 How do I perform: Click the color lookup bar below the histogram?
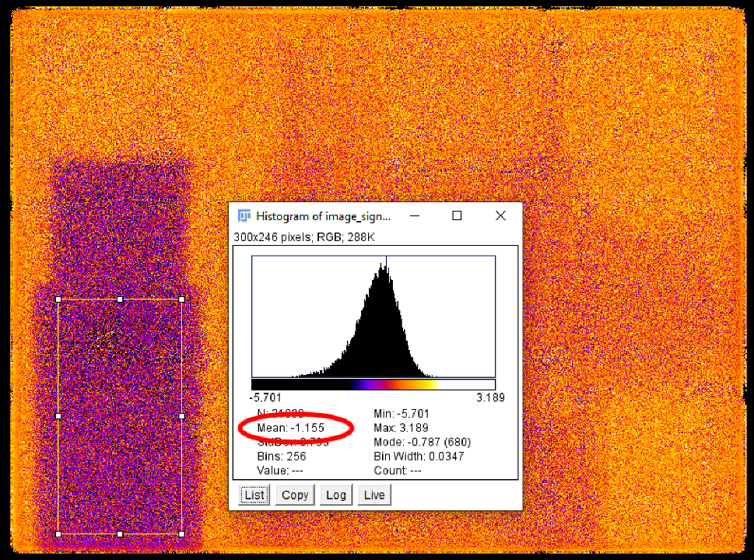(373, 384)
